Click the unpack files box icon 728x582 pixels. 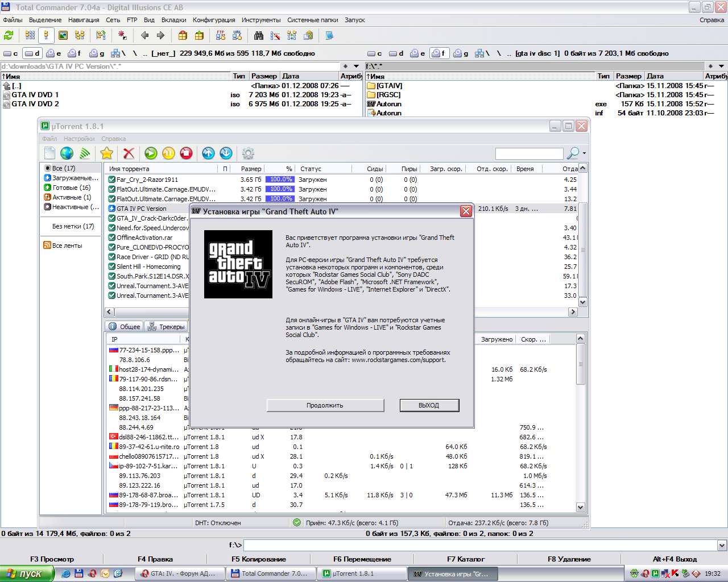[199, 35]
